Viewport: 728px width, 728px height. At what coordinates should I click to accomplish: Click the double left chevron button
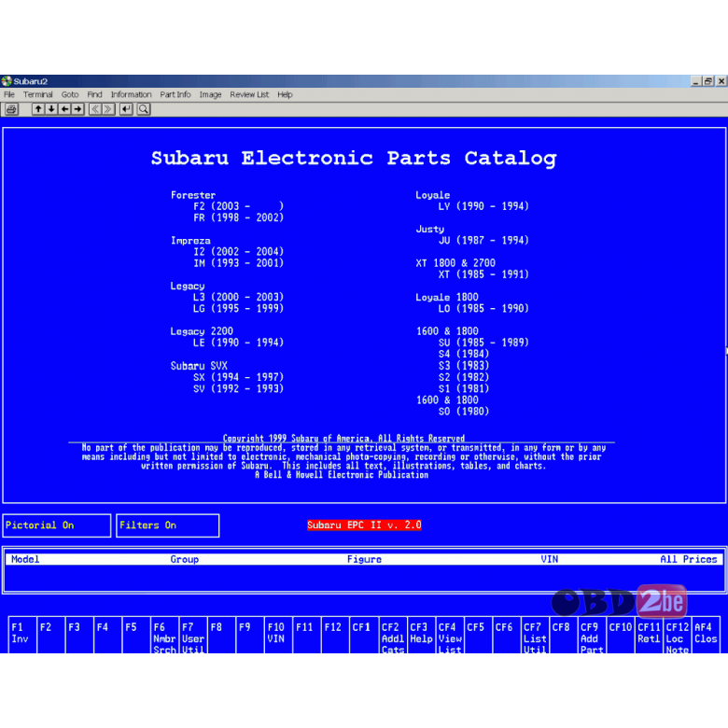[x=95, y=109]
